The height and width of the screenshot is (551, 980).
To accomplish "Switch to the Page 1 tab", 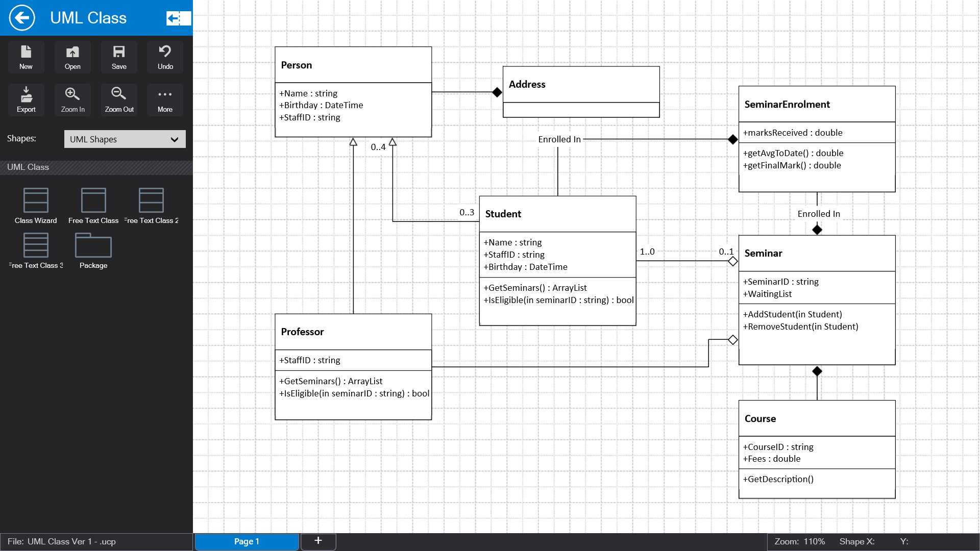I will click(247, 541).
